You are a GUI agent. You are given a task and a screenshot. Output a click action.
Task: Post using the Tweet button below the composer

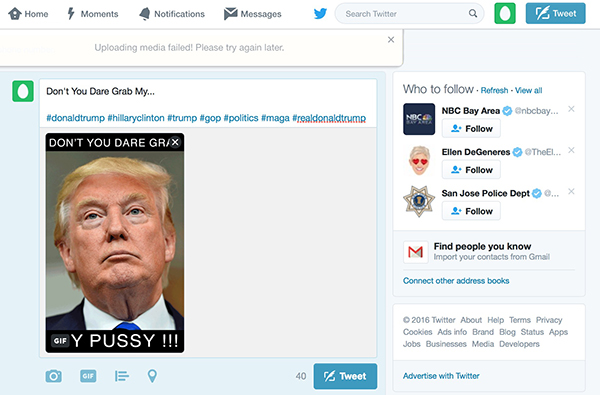(345, 376)
